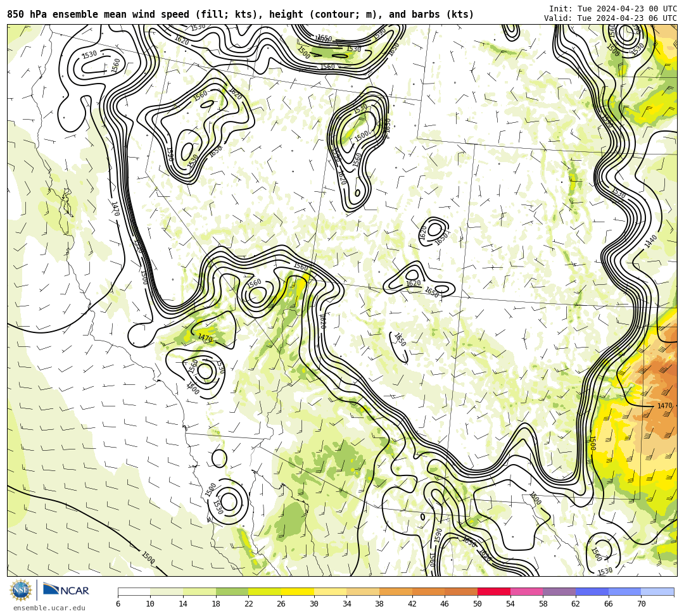Click the colorbar tick label 34
The image size is (684, 616).
pyautogui.click(x=347, y=604)
